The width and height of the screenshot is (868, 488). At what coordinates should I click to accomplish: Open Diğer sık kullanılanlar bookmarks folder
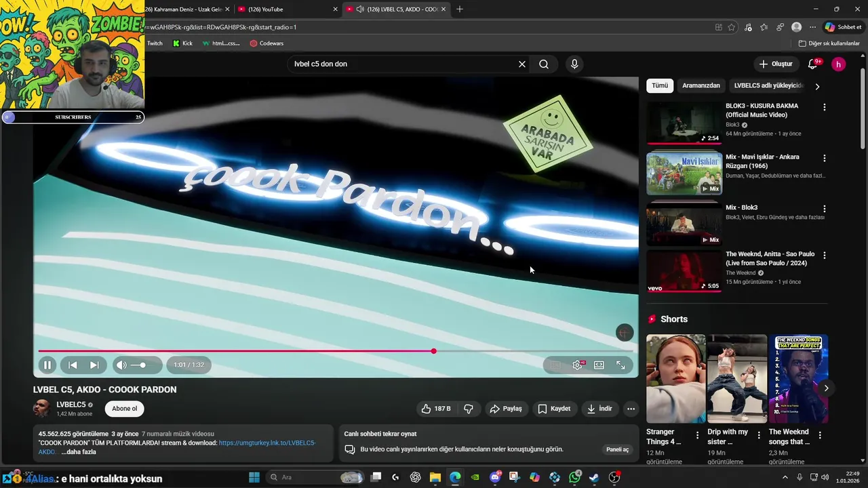click(x=829, y=43)
